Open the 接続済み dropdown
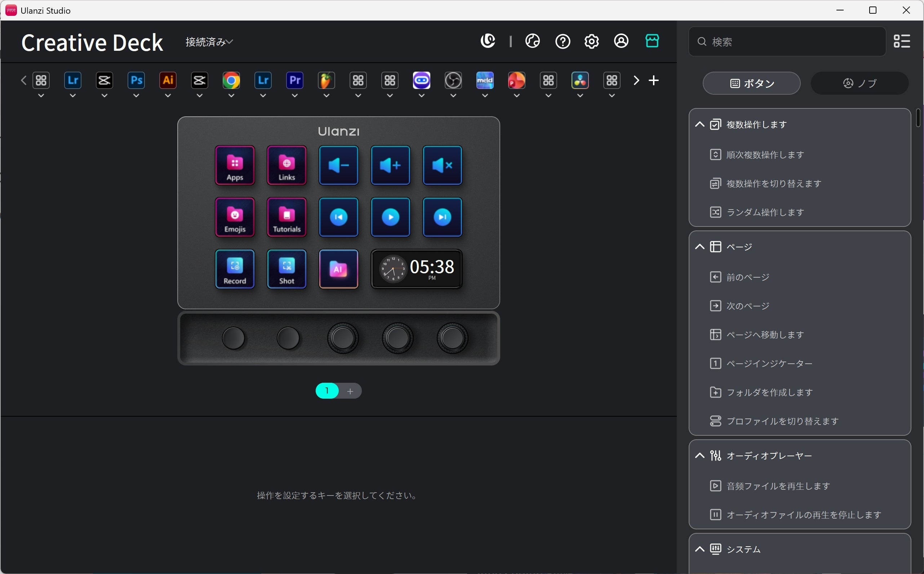 (209, 42)
